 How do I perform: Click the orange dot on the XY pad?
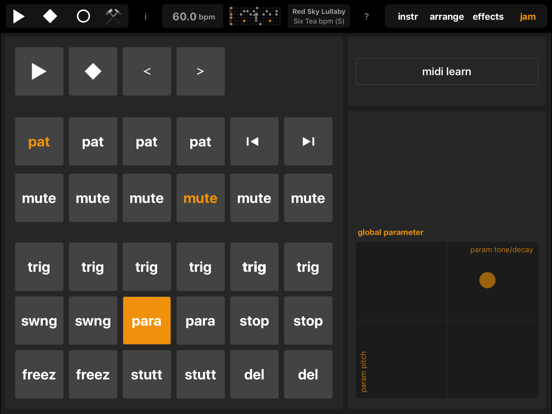(x=487, y=280)
